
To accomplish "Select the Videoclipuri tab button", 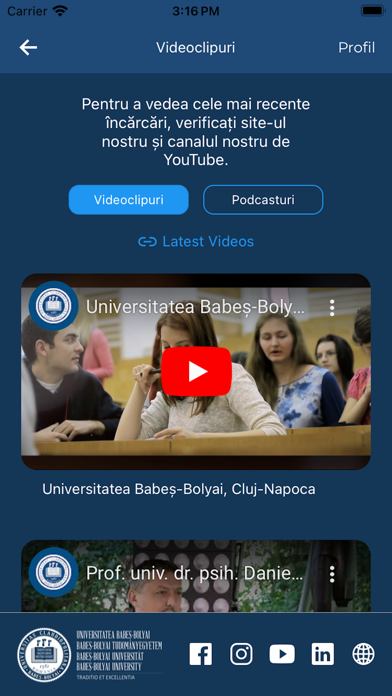I will point(129,200).
